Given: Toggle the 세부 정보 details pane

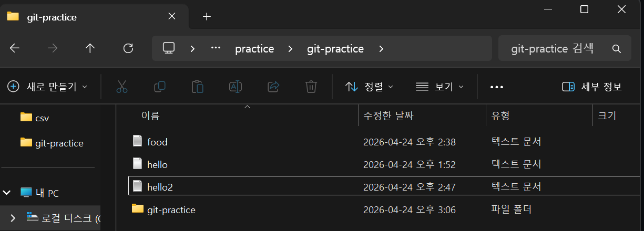Looking at the screenshot, I should (591, 87).
